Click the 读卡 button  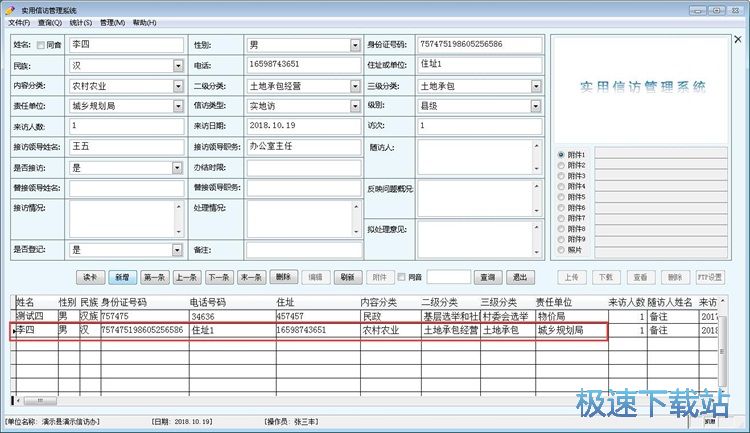click(x=90, y=277)
